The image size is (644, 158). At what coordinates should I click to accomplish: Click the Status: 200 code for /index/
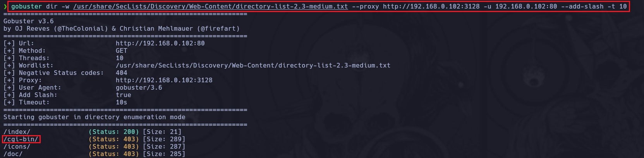[x=113, y=132]
